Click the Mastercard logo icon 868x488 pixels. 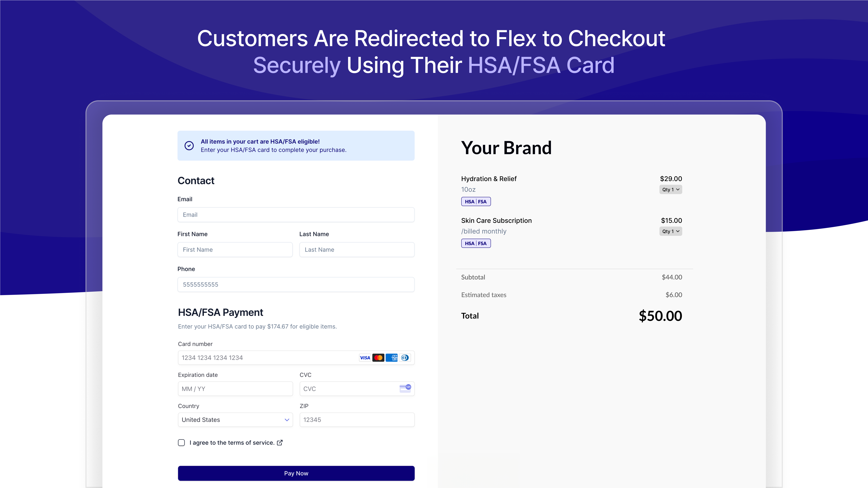pyautogui.click(x=378, y=358)
